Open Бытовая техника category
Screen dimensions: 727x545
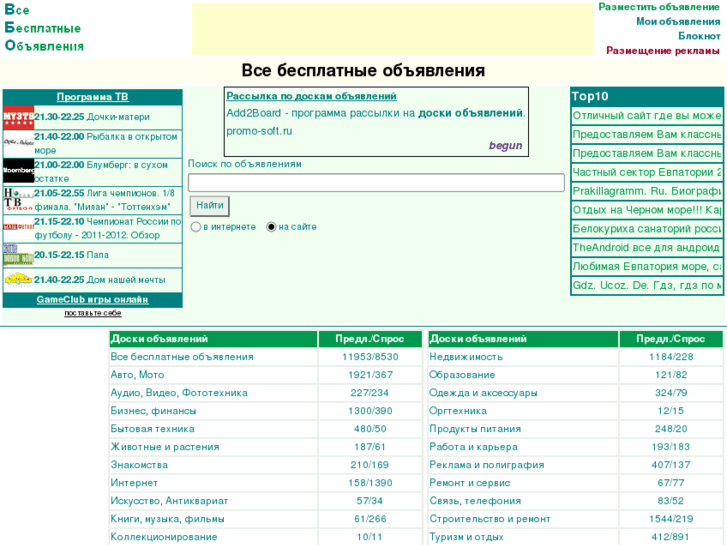pos(153,429)
